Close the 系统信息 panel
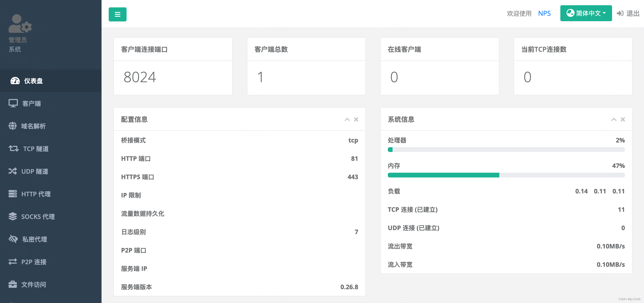Image resolution: width=644 pixels, height=303 pixels. pos(623,119)
